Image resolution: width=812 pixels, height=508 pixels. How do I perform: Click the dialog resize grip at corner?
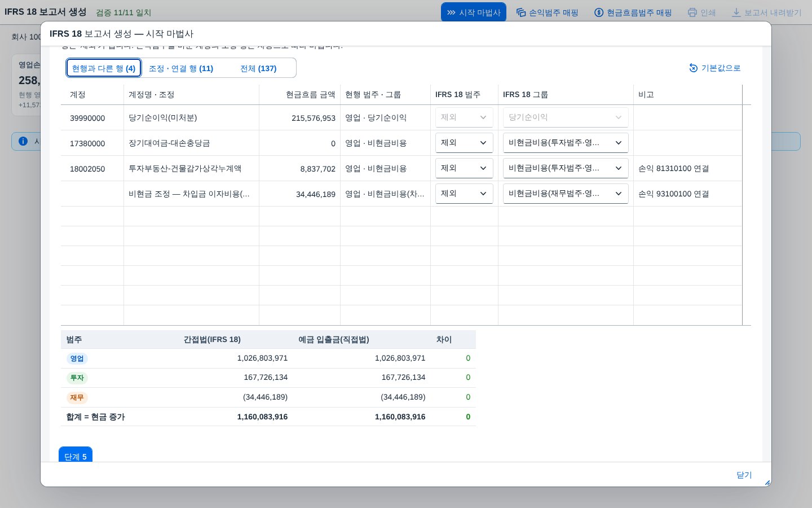767,483
